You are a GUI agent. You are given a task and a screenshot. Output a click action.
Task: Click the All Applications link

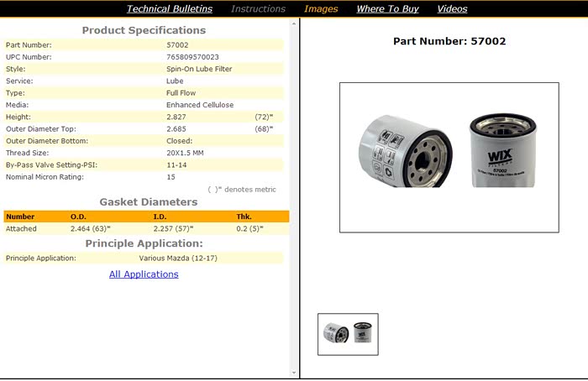click(144, 274)
